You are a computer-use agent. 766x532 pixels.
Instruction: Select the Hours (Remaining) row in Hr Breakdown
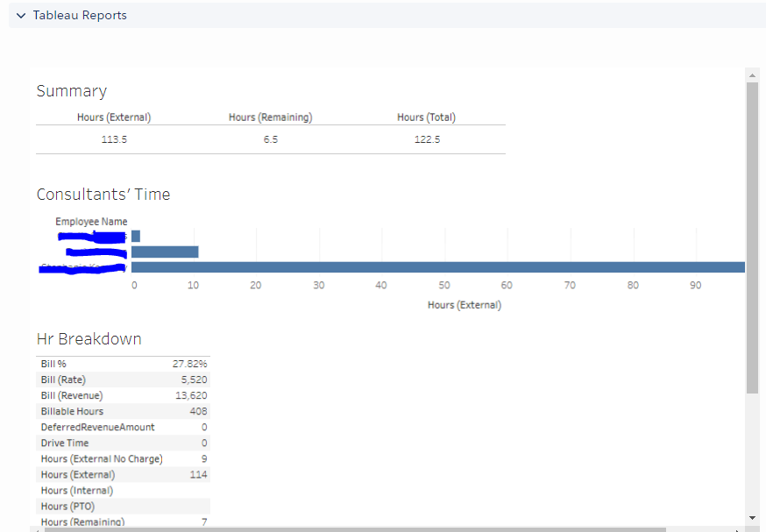(123, 521)
